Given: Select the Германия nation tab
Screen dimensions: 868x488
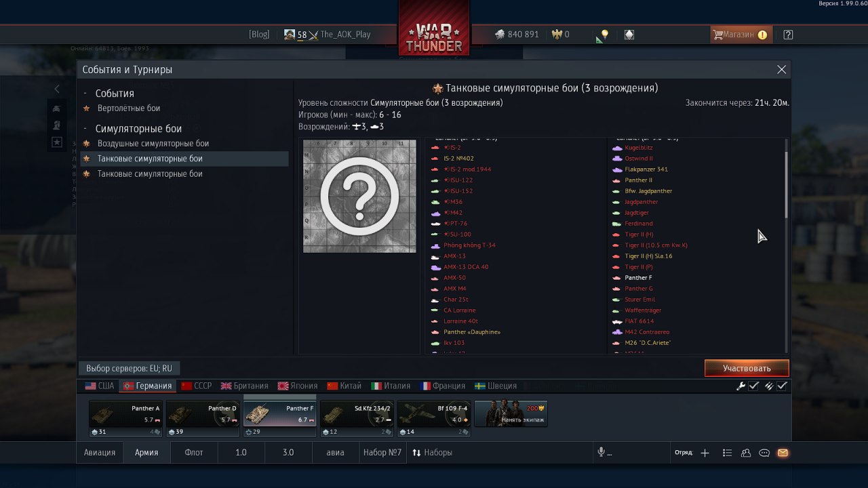Looking at the screenshot, I should point(147,386).
